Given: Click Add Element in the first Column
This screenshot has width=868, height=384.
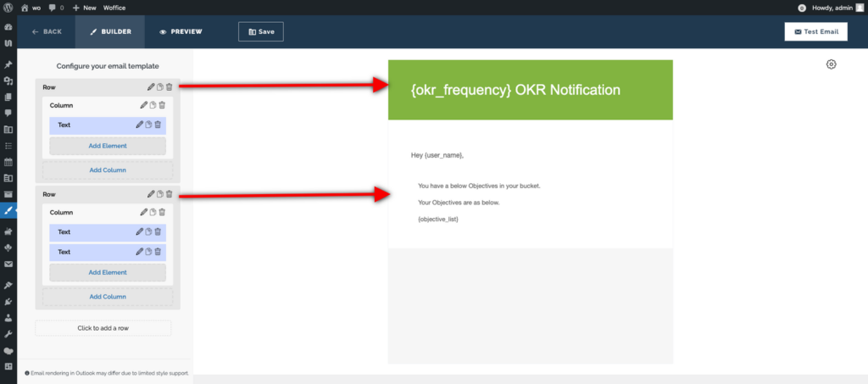Looking at the screenshot, I should [x=108, y=146].
